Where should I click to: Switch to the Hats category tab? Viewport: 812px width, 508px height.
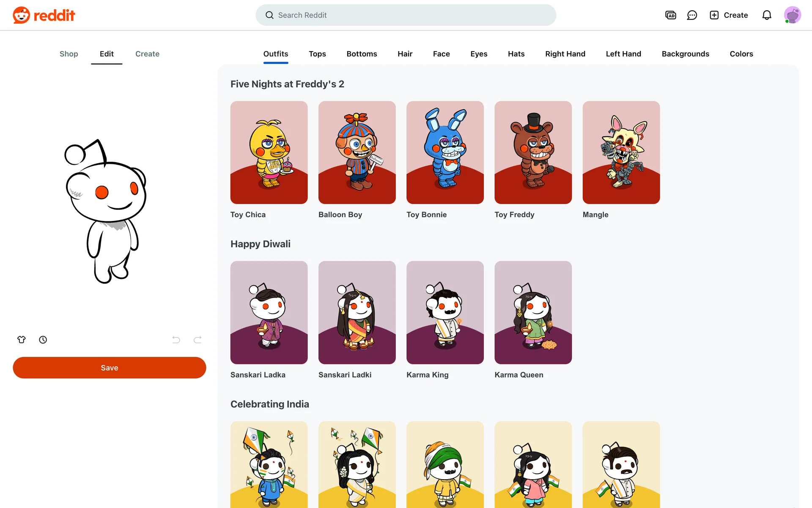click(516, 54)
